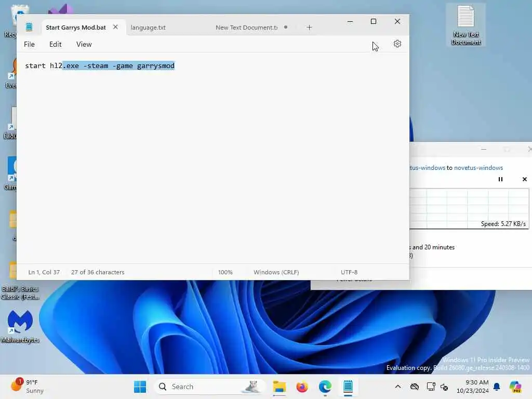Open the Copilot Preview taskbar icon
Screen dimensions: 532x399
[x=516, y=387]
